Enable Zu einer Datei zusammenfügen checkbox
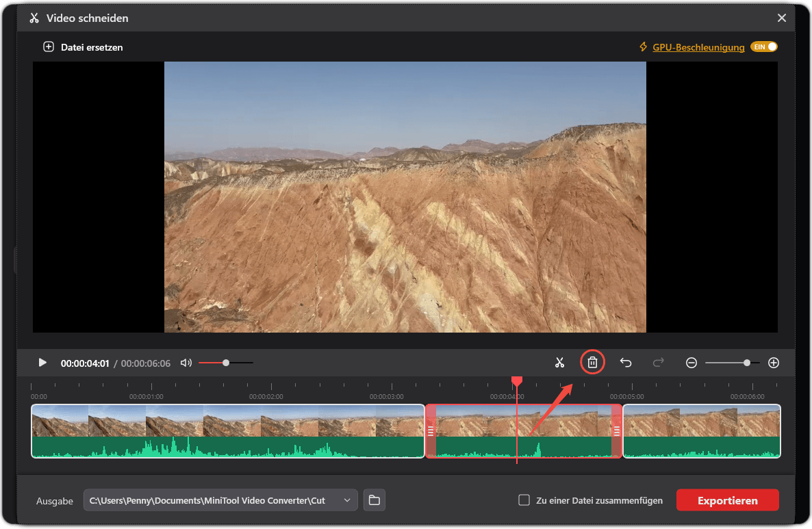Screen dimensions: 812x529 (524, 500)
